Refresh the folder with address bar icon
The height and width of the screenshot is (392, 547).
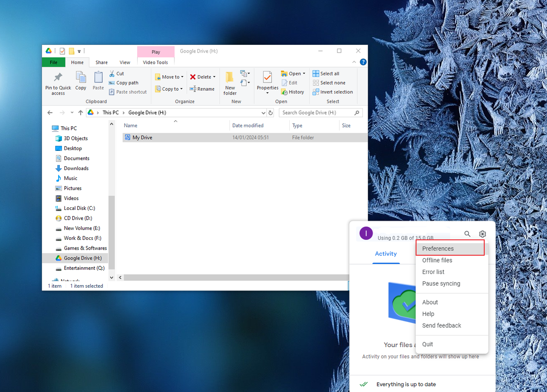coord(271,112)
